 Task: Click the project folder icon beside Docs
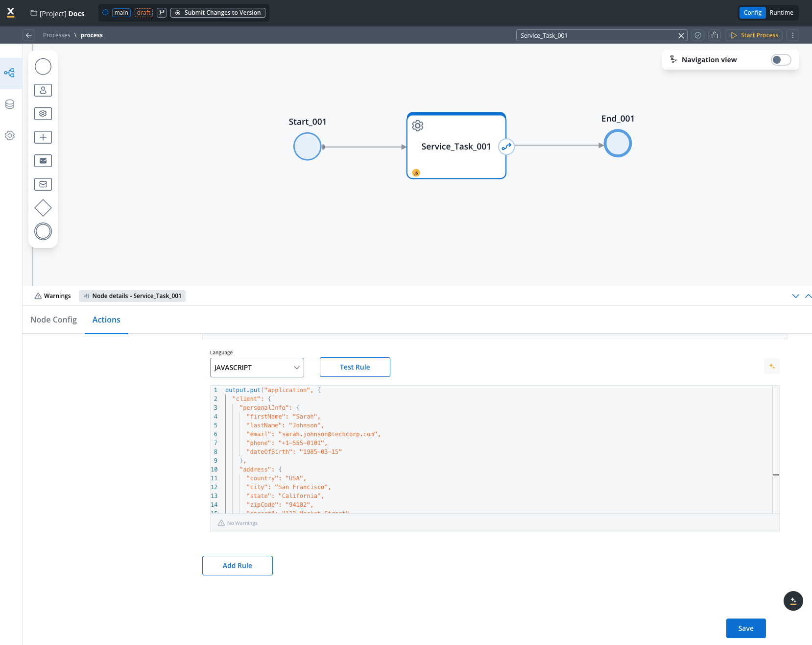34,13
